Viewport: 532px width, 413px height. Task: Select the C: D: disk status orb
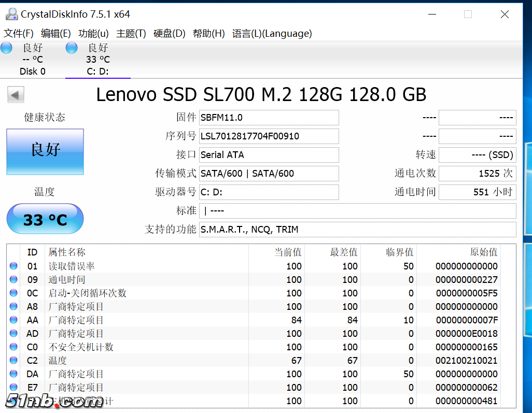[x=72, y=48]
